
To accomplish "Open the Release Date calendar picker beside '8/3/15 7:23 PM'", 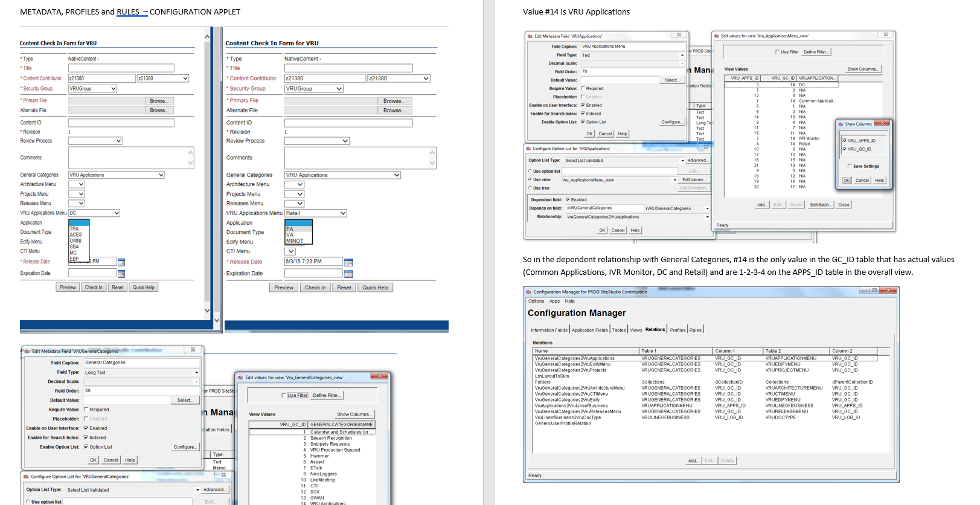I will click(x=348, y=262).
